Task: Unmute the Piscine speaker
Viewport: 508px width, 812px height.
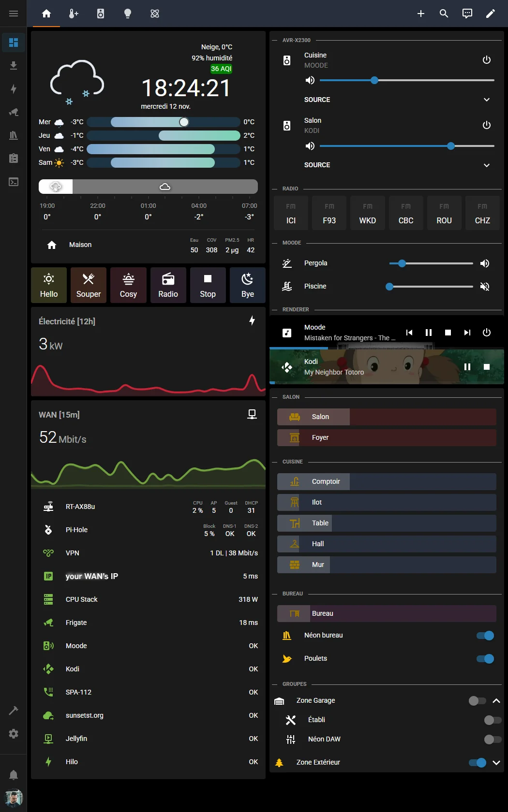Action: coord(484,287)
